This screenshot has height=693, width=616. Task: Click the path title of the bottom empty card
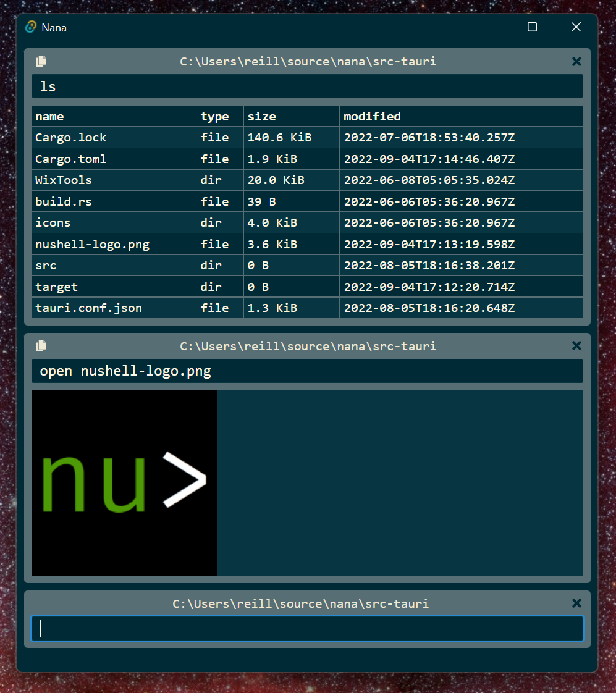[x=301, y=603]
